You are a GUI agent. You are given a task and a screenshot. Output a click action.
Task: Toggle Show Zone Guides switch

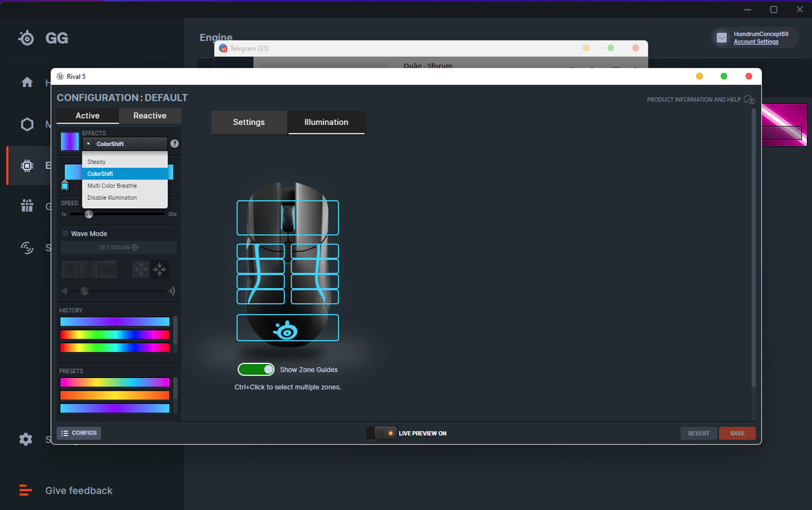(x=256, y=369)
